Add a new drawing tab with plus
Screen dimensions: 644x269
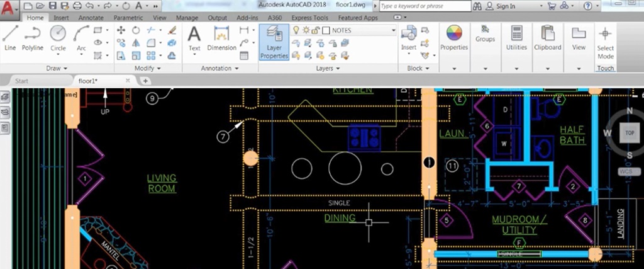coord(145,81)
